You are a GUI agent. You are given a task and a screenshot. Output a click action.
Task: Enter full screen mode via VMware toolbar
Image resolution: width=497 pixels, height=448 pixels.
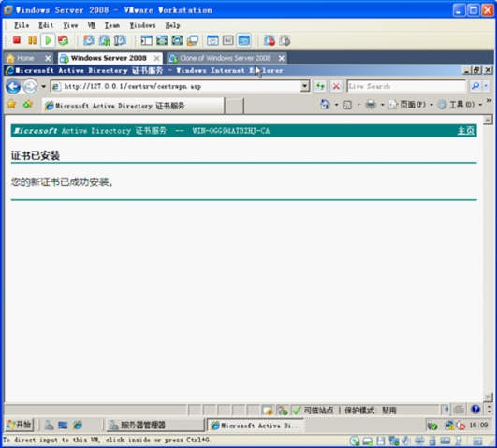(178, 40)
